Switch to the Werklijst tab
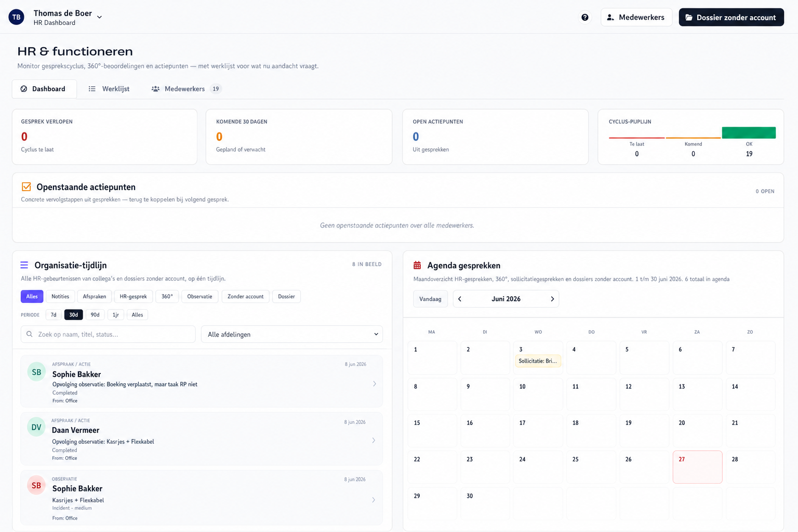The height and width of the screenshot is (532, 798). click(x=109, y=89)
